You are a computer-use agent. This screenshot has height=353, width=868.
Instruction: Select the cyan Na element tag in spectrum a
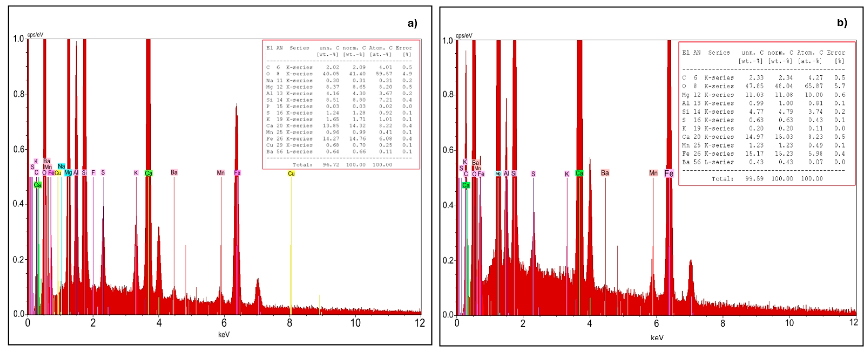pos(61,166)
